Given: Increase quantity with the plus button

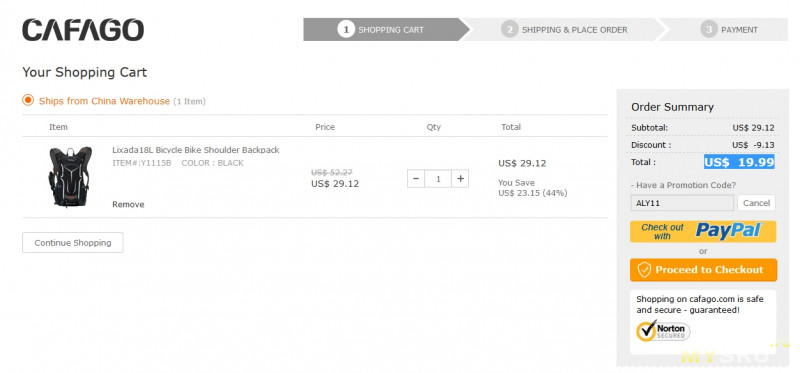Looking at the screenshot, I should pyautogui.click(x=460, y=179).
